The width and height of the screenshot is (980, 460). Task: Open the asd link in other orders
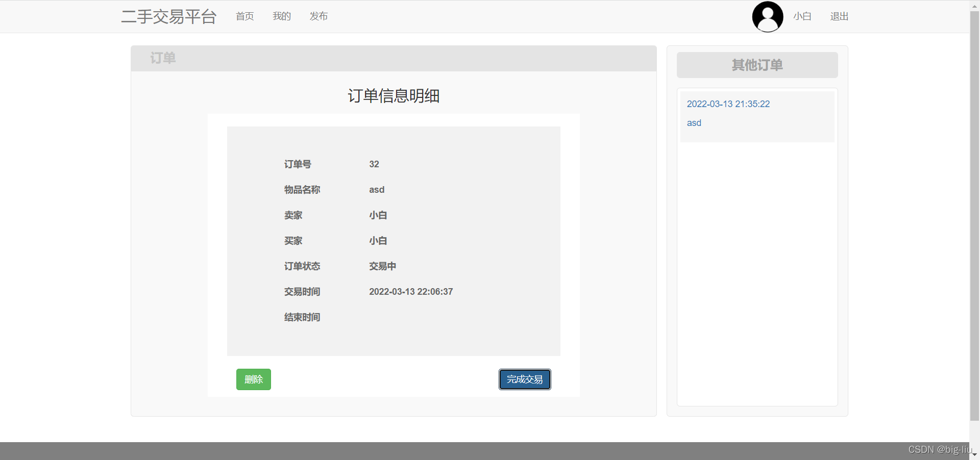[694, 123]
